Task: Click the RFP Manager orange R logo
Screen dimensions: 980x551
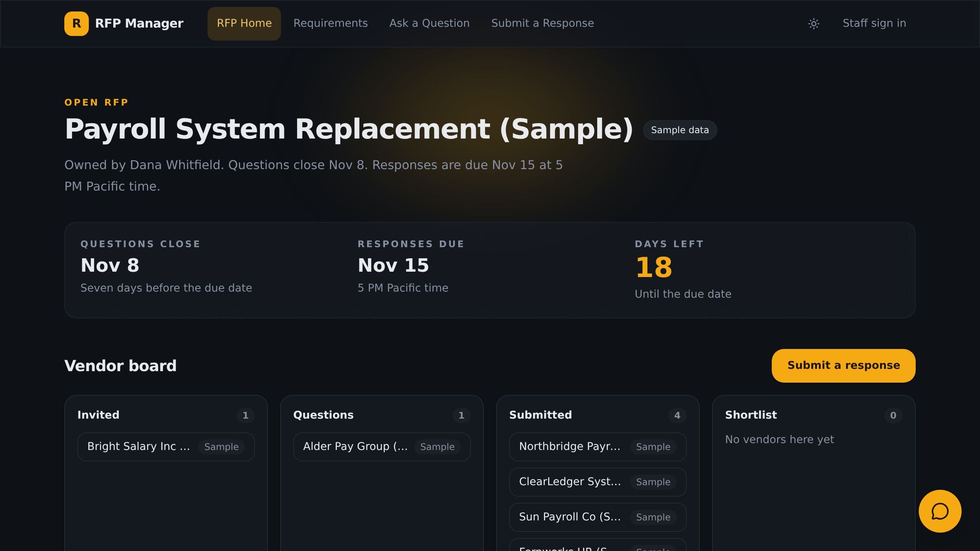Action: [76, 23]
